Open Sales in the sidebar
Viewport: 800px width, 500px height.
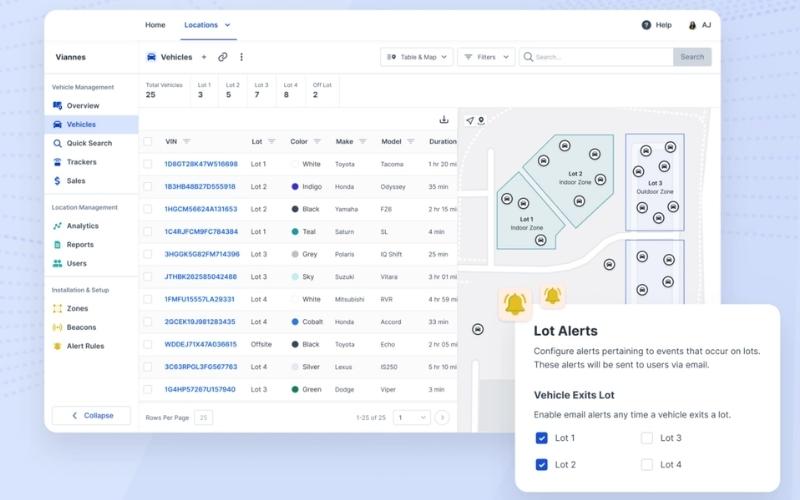coord(91,181)
